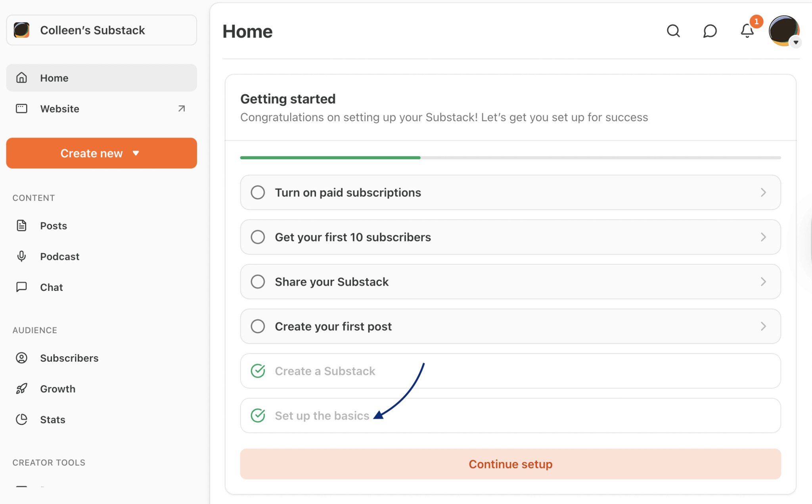Open the Podcast section
Image resolution: width=812 pixels, height=504 pixels.
pyautogui.click(x=59, y=256)
